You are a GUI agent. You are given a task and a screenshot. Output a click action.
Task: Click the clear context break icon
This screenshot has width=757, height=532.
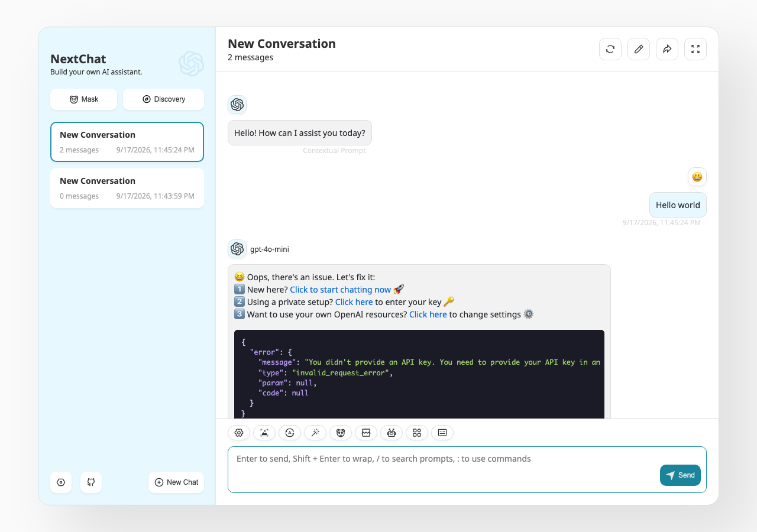366,433
